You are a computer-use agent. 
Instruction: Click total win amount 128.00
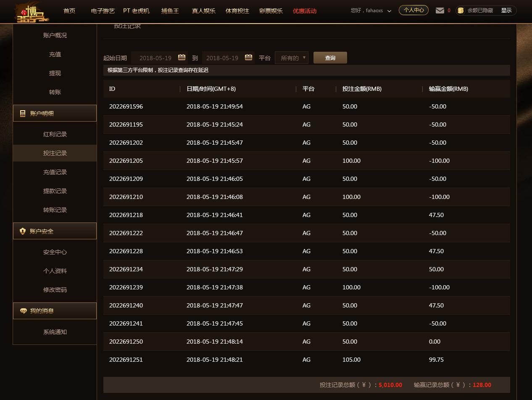pos(482,385)
